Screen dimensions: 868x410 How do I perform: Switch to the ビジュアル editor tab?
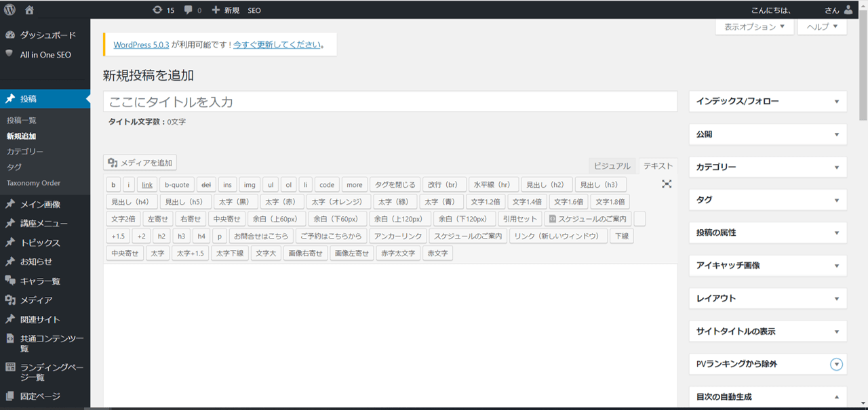point(612,166)
